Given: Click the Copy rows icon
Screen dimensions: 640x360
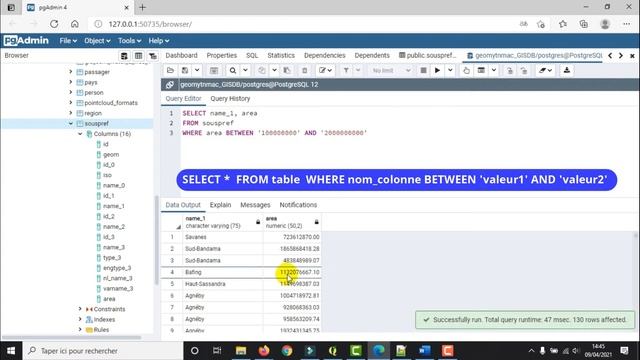Looking at the screenshot, I should click(x=262, y=71).
